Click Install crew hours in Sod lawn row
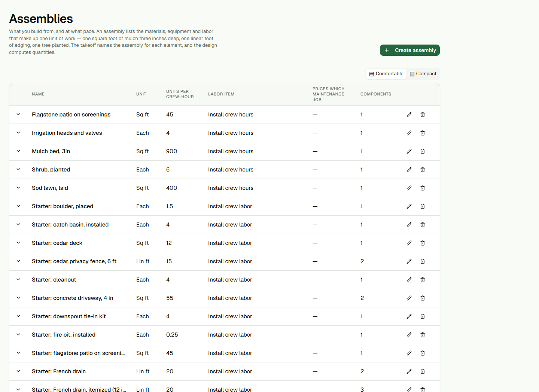This screenshot has height=392, width=539. (231, 188)
